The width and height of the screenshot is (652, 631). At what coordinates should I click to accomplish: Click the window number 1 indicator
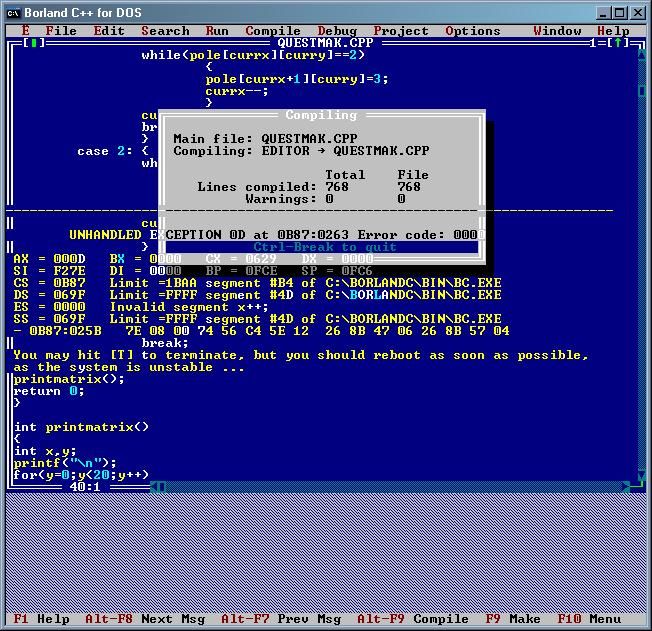tap(593, 42)
